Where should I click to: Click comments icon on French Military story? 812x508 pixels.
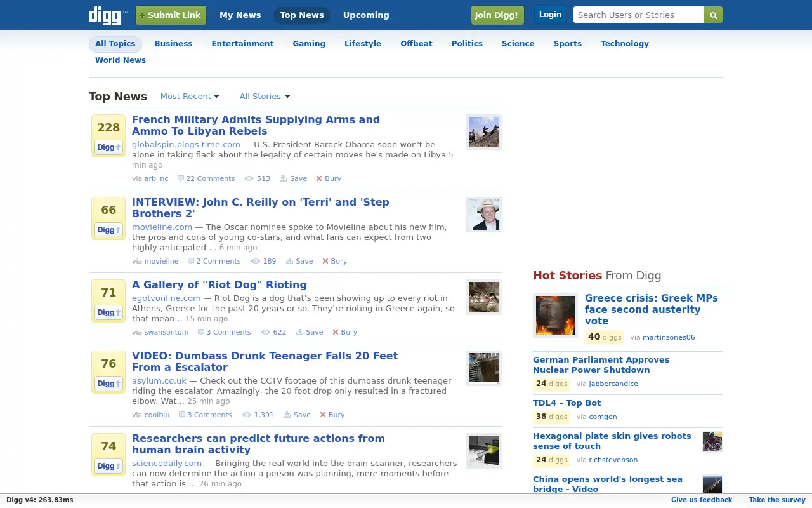pos(181,178)
